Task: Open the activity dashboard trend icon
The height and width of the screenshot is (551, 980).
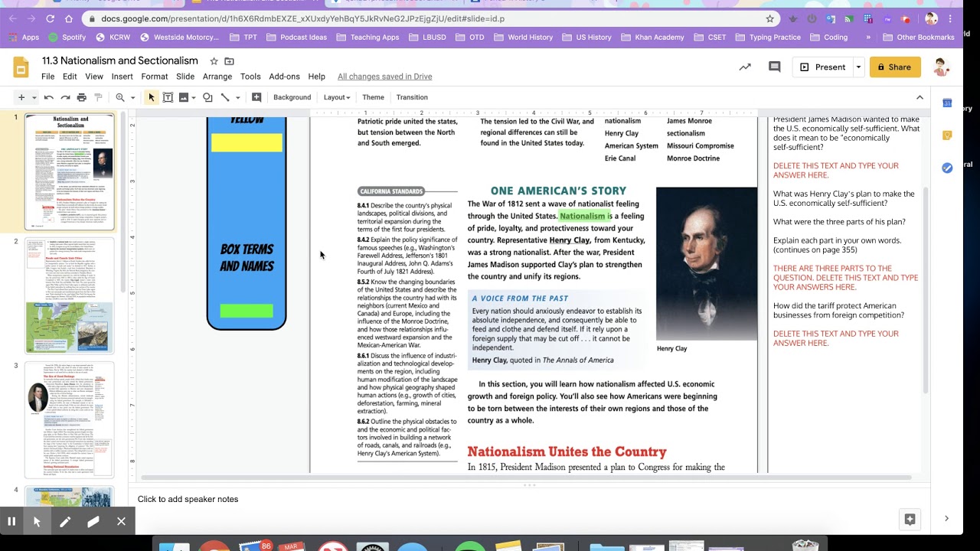Action: pyautogui.click(x=745, y=67)
